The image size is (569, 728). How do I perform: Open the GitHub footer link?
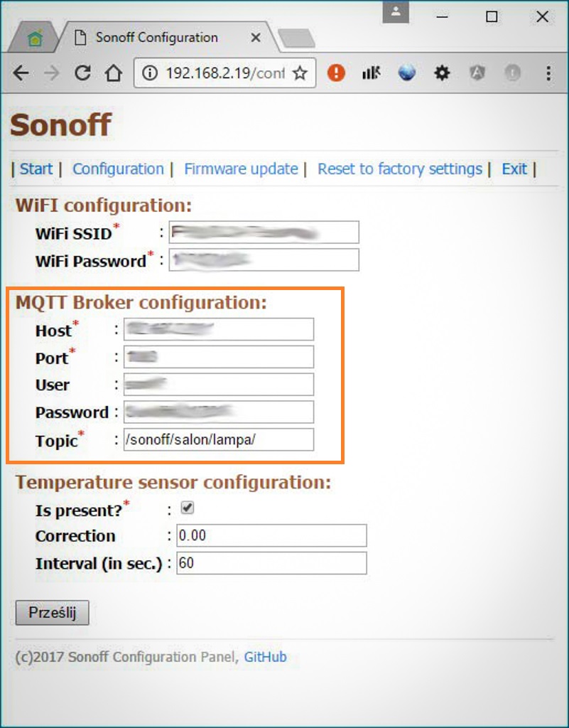pos(265,657)
